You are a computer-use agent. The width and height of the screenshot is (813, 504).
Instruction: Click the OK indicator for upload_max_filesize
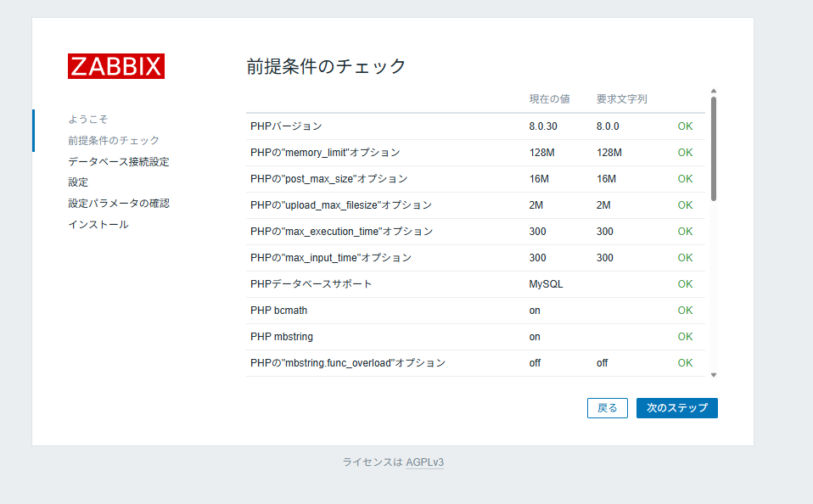click(685, 204)
